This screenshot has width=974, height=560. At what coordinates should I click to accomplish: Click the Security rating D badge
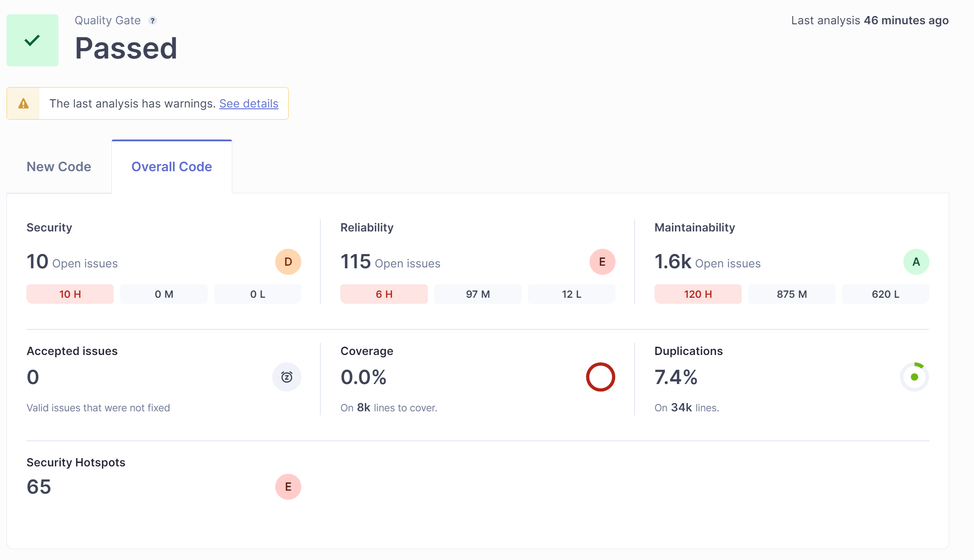pos(288,262)
